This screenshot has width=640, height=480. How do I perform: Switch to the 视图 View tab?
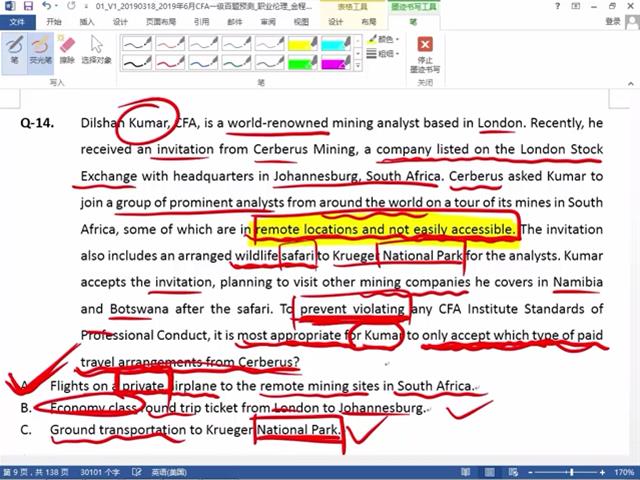[x=301, y=22]
